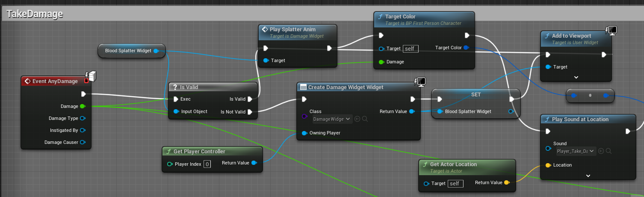Click the Owning Player input pin
Viewport: 644px width, 197px height.
click(304, 133)
